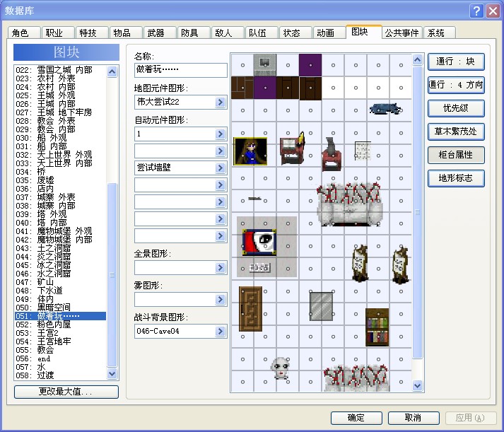Click the 确定 button
The image size is (504, 432).
click(x=356, y=418)
